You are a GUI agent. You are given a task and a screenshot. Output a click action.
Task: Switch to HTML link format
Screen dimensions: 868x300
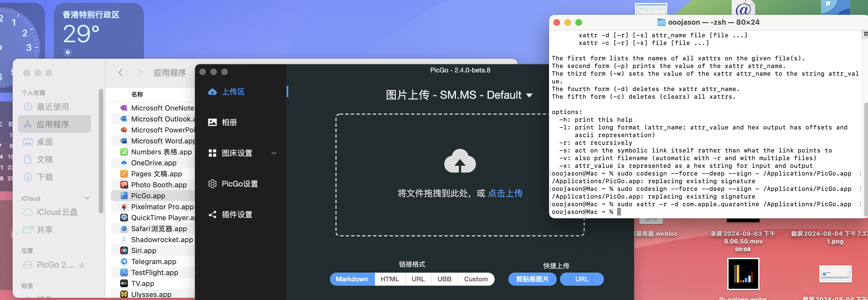pyautogui.click(x=390, y=279)
